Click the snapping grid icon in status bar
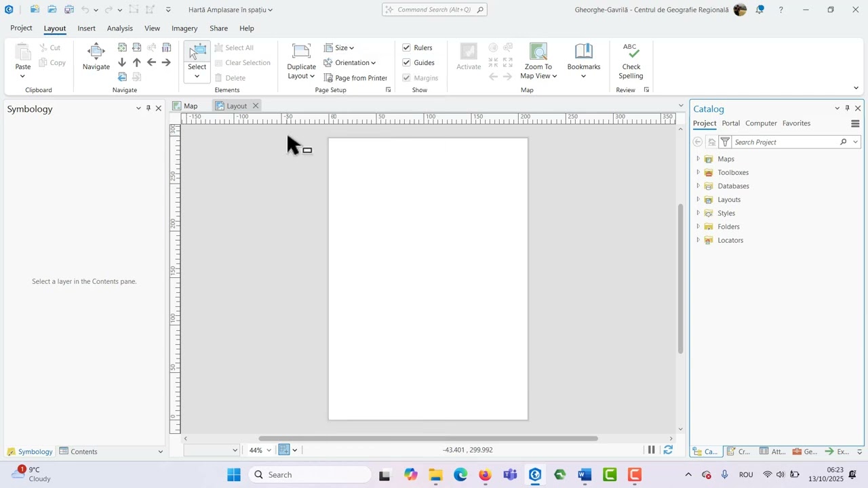This screenshot has height=488, width=868. (x=284, y=449)
